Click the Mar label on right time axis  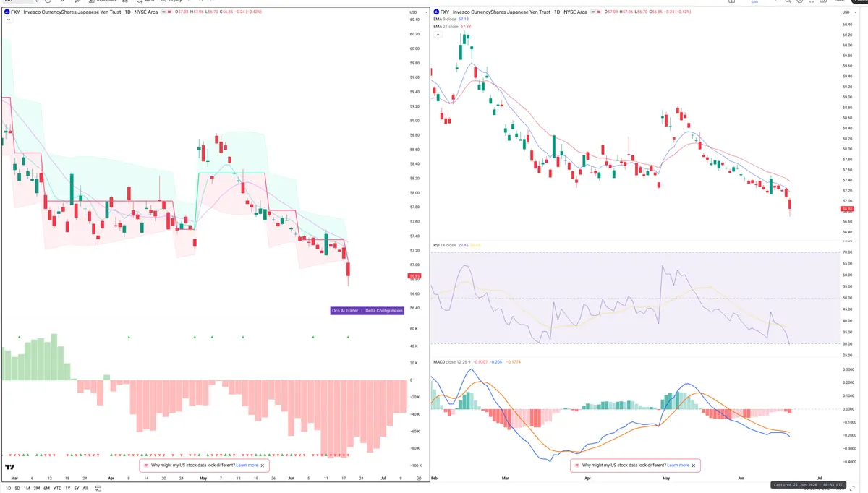(x=505, y=479)
